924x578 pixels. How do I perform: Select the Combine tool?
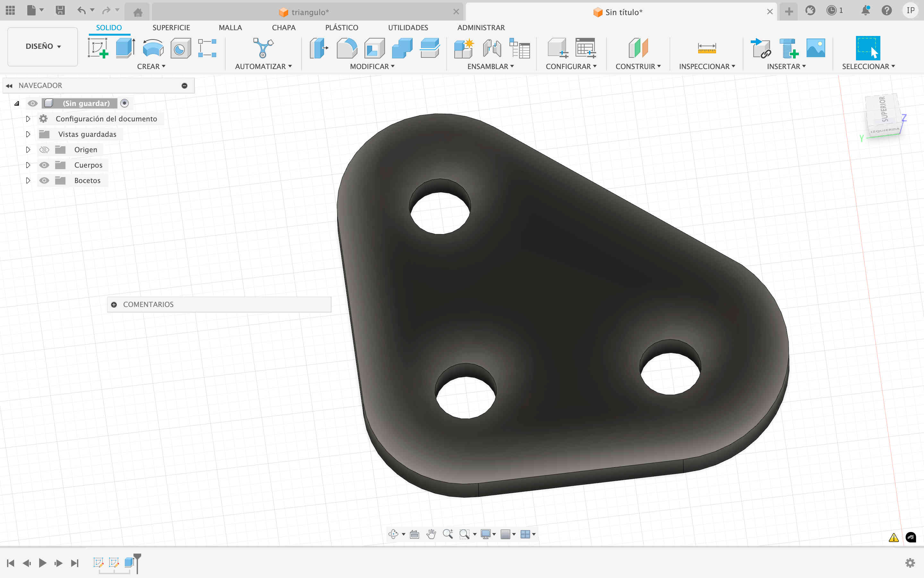tap(402, 48)
